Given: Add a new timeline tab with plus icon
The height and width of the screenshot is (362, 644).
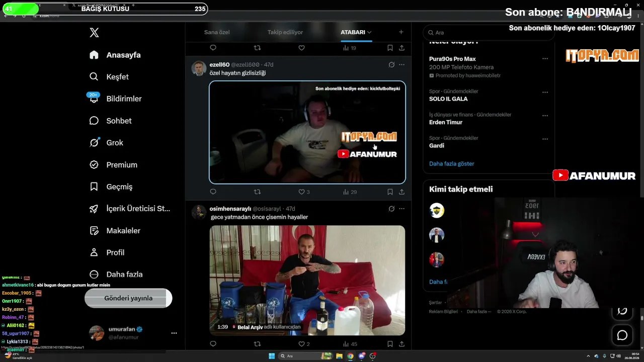Looking at the screenshot, I should click(x=401, y=32).
